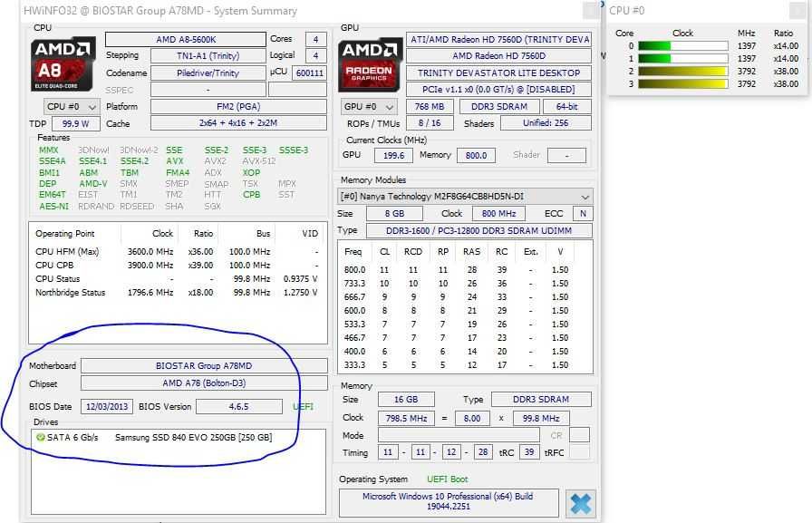
Task: Click the PCIe v1.1 x0 DISABLED field
Action: click(498, 90)
